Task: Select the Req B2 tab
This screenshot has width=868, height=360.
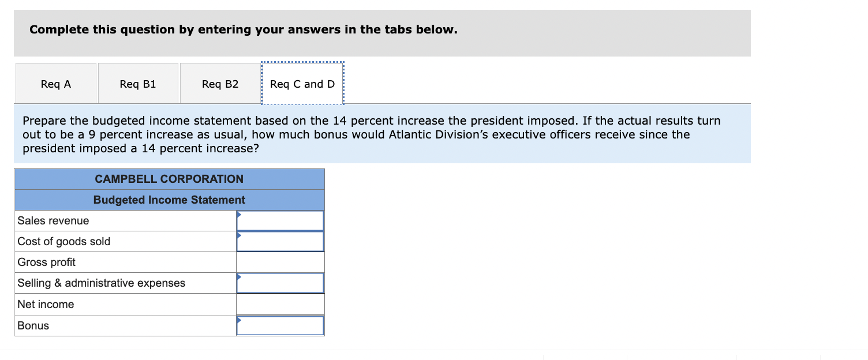Action: [x=220, y=83]
